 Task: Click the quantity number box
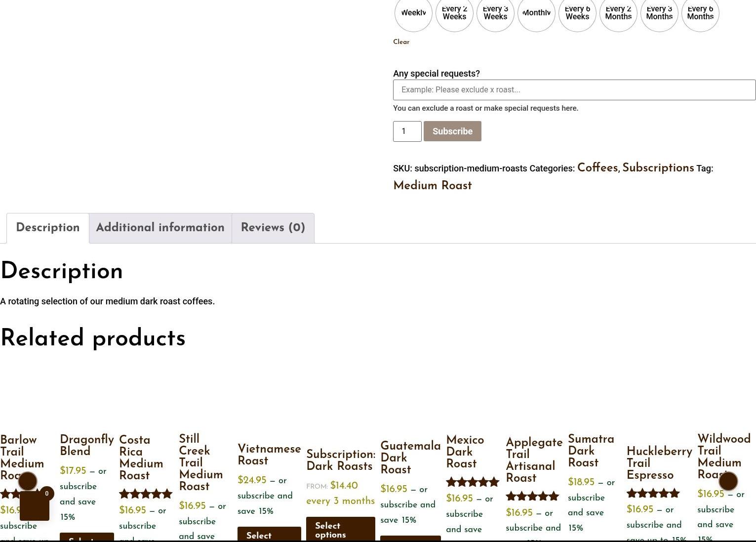coord(407,131)
